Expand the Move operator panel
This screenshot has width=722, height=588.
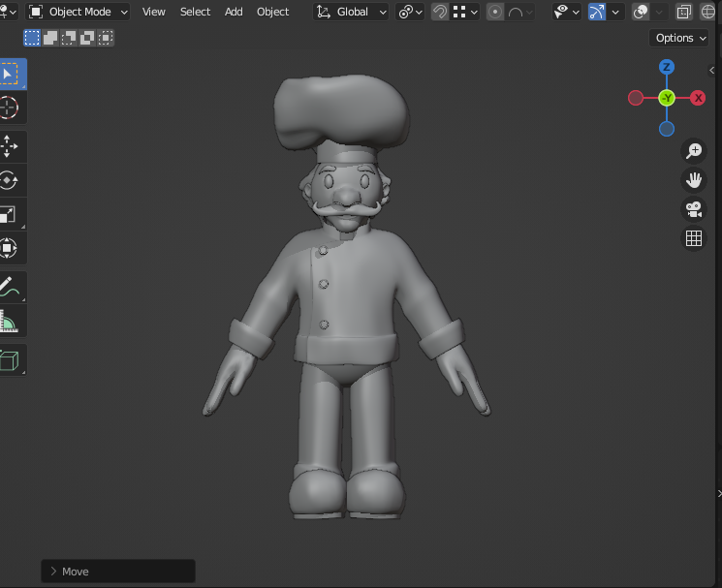118,572
